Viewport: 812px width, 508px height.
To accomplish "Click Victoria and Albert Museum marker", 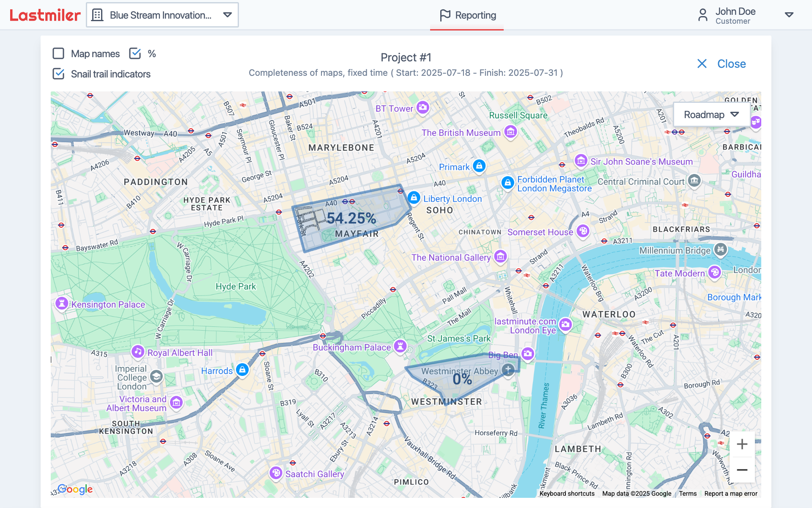I will [176, 402].
